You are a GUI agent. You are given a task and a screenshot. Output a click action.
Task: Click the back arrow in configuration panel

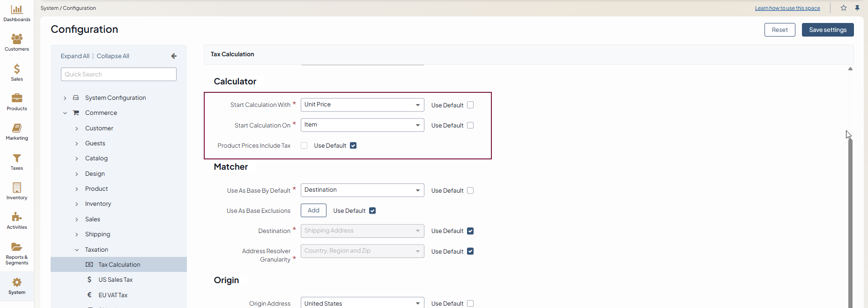pyautogui.click(x=174, y=56)
